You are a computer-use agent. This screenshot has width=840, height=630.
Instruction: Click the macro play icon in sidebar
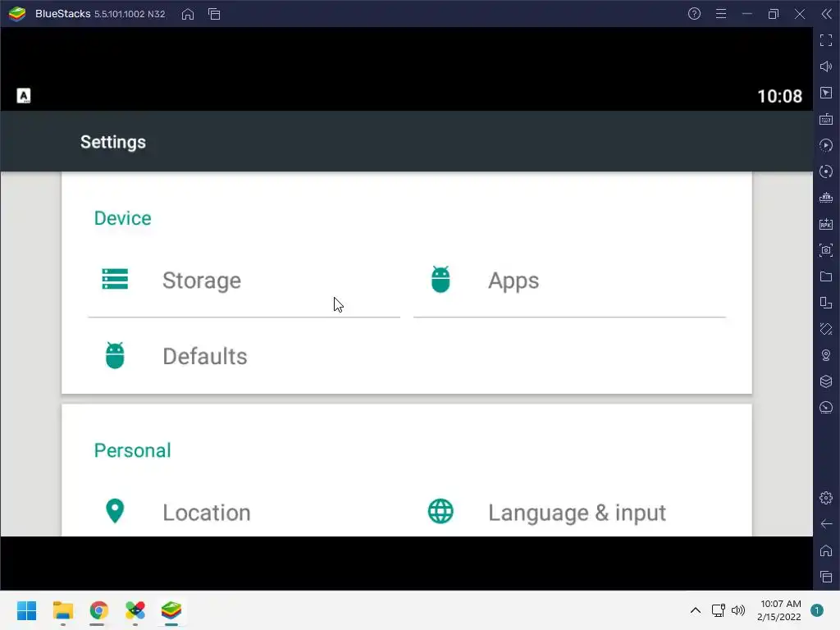pyautogui.click(x=826, y=145)
